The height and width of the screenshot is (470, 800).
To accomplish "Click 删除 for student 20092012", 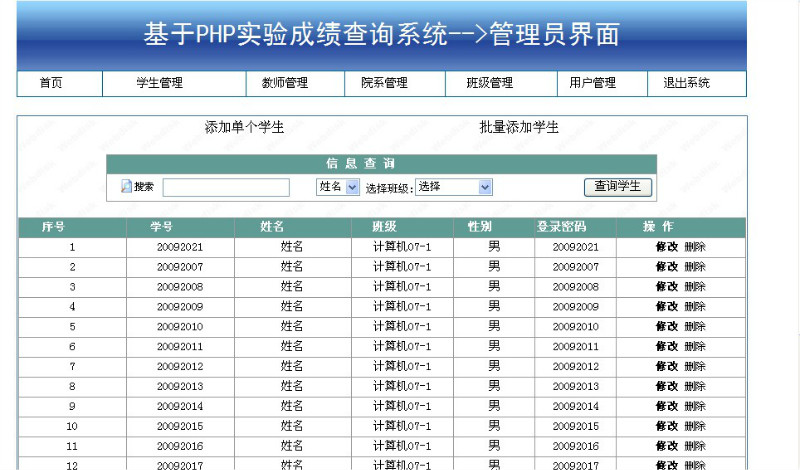I will (695, 366).
